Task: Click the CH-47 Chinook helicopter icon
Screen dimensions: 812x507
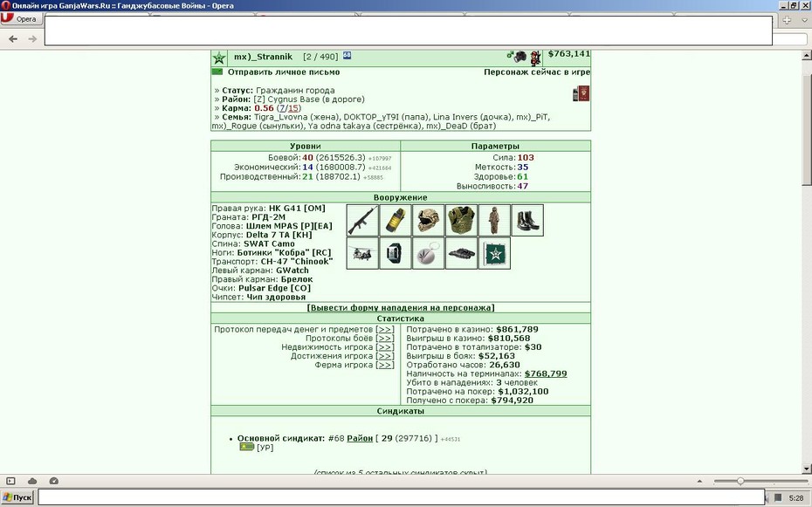Action: pyautogui.click(x=362, y=253)
